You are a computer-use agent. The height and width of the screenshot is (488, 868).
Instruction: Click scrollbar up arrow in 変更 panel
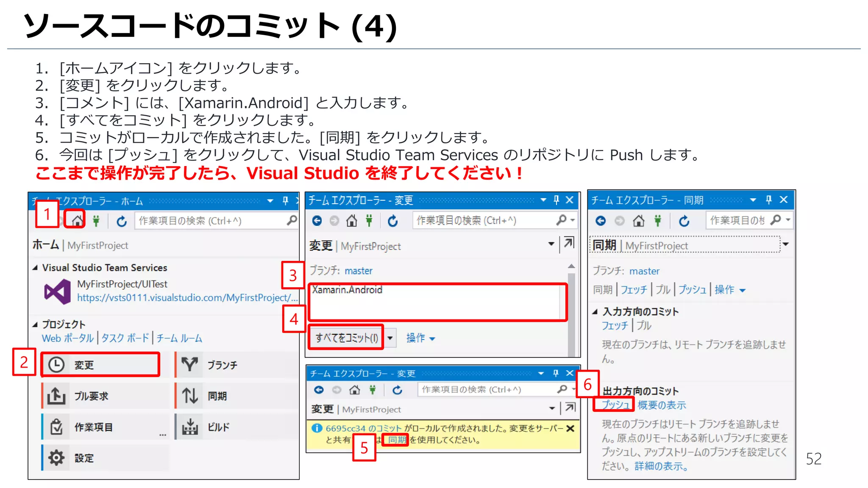(x=571, y=266)
